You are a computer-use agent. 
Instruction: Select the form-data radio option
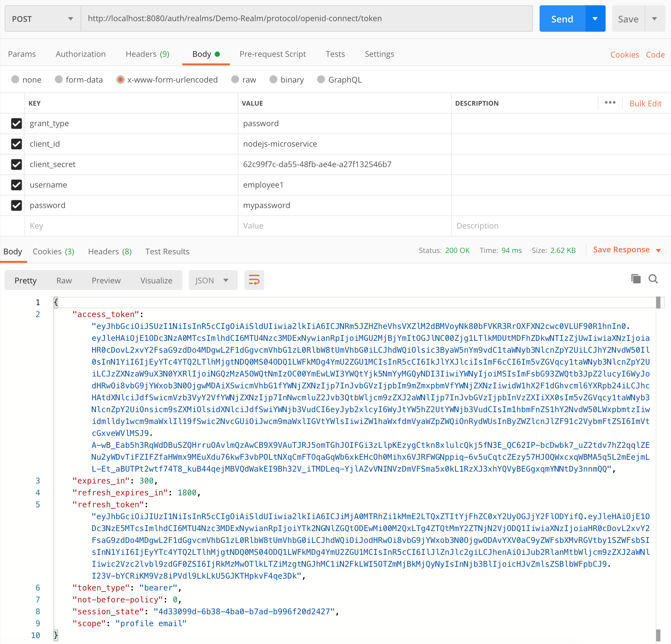(x=59, y=80)
